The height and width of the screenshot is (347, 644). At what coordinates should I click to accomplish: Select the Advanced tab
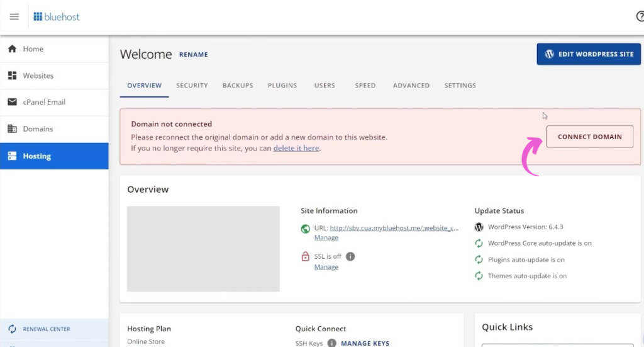click(x=411, y=86)
